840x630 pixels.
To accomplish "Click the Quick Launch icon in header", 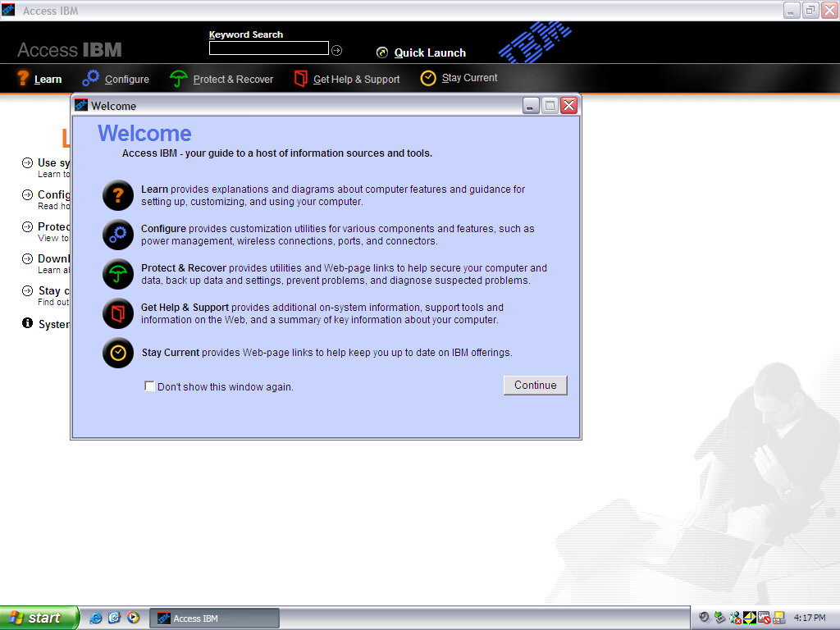I will (382, 52).
